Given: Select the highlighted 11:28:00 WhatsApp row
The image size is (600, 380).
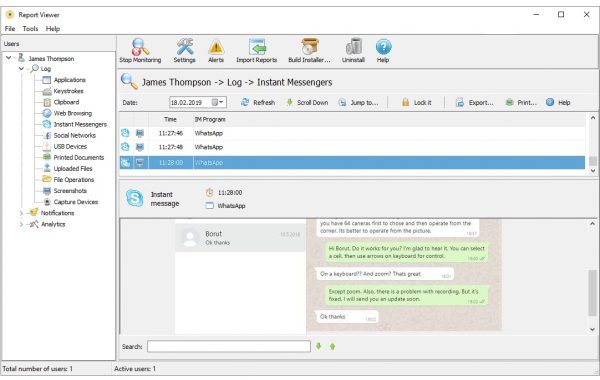Looking at the screenshot, I should tap(352, 163).
